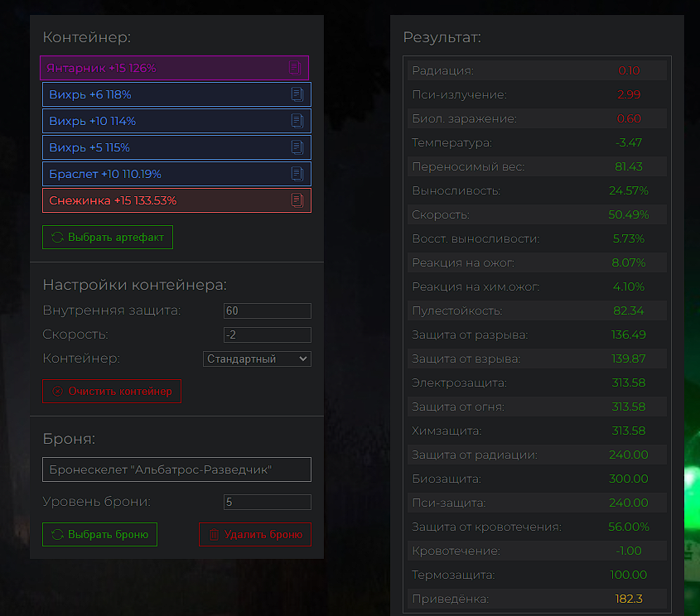Click the Приведёнка value 182.3
This screenshot has height=616, width=700.
click(x=629, y=599)
